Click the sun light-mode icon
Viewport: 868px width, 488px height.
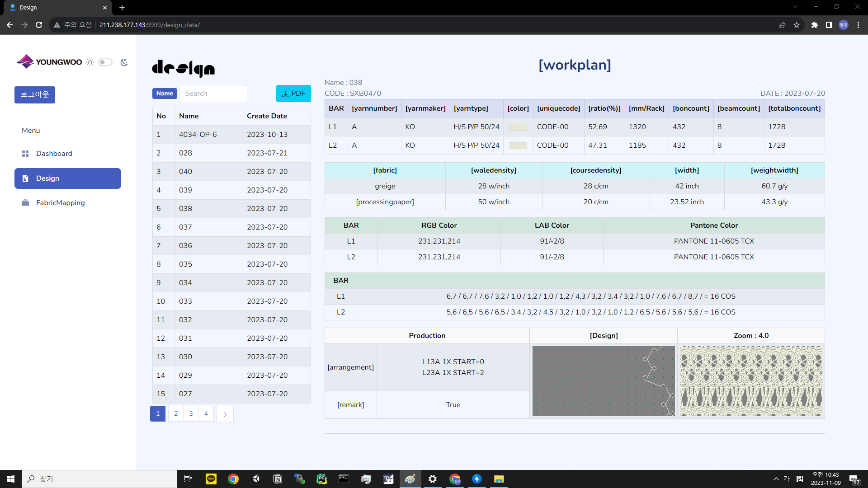tap(90, 62)
